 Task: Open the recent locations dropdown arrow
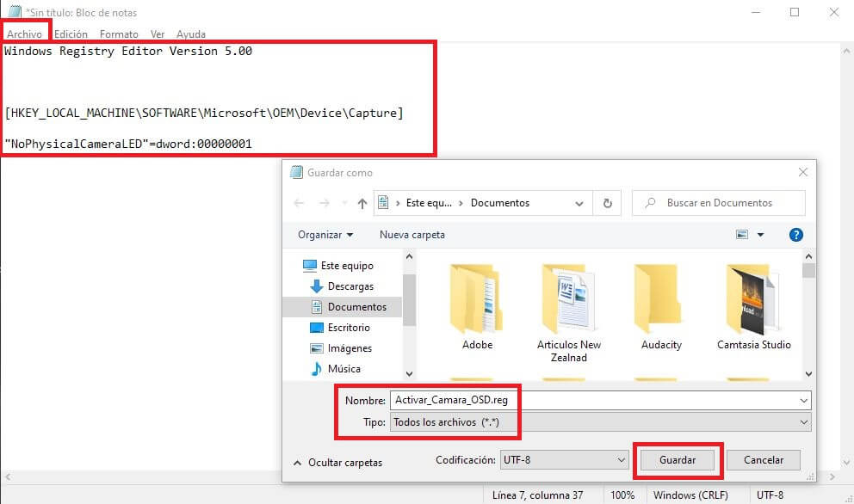[x=344, y=203]
